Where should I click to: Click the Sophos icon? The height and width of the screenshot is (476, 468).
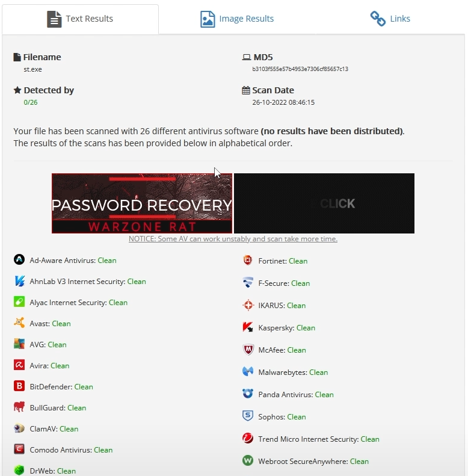[248, 416]
